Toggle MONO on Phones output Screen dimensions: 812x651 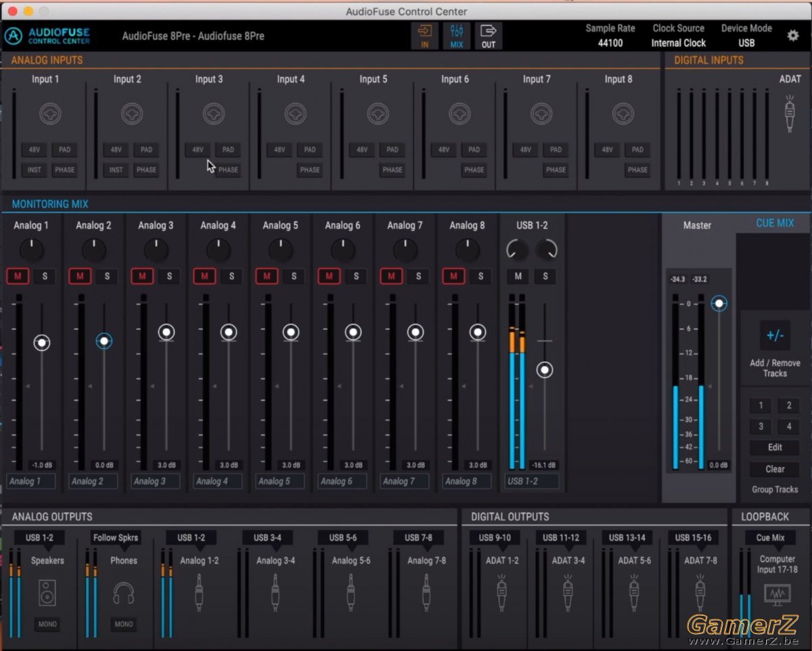point(124,624)
